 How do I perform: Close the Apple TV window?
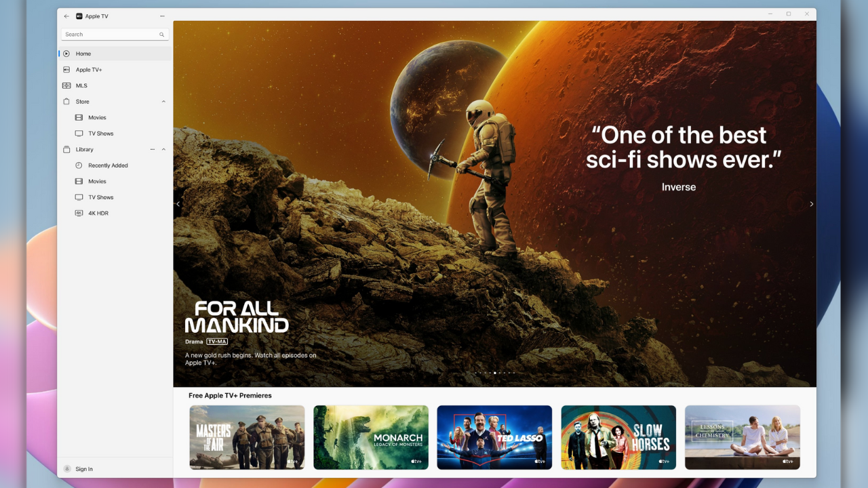(807, 14)
